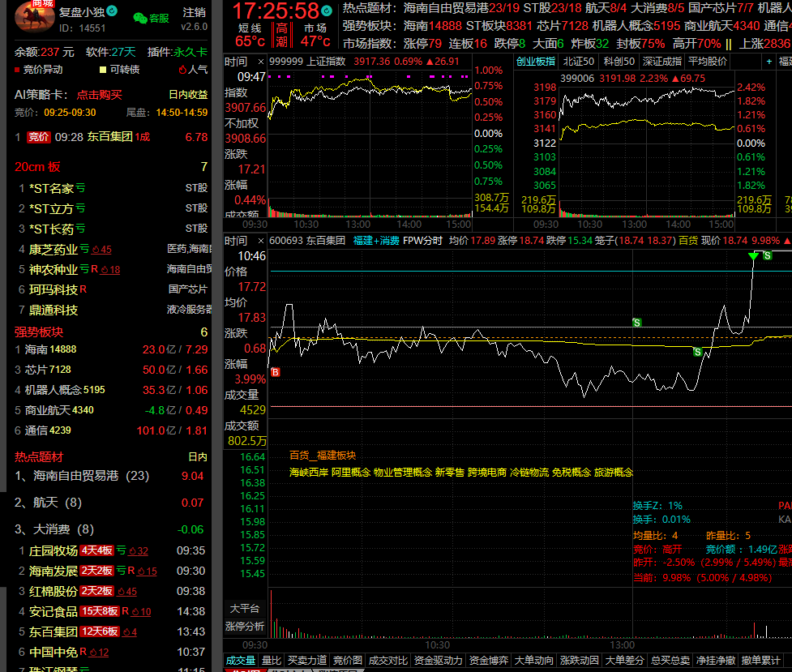Switch to the 北证50 index tab
792x672 pixels.
point(578,62)
